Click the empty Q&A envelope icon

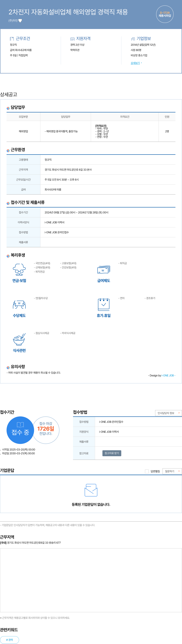click(91, 490)
